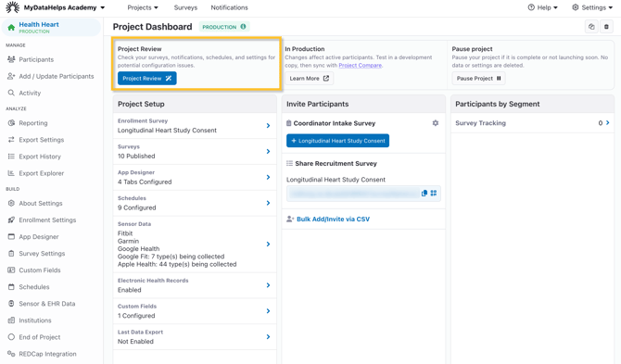
Task: Open Reporting in sidebar
Action: [33, 123]
